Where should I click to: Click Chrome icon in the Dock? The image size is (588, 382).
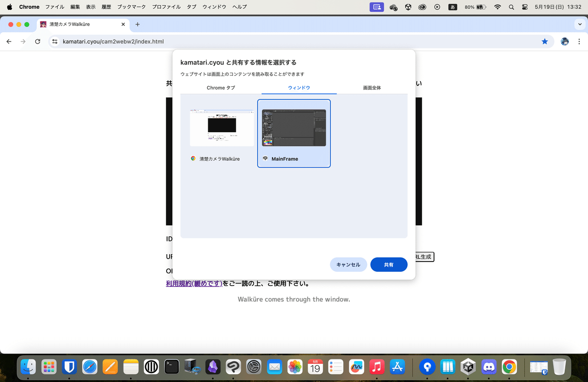click(x=510, y=366)
